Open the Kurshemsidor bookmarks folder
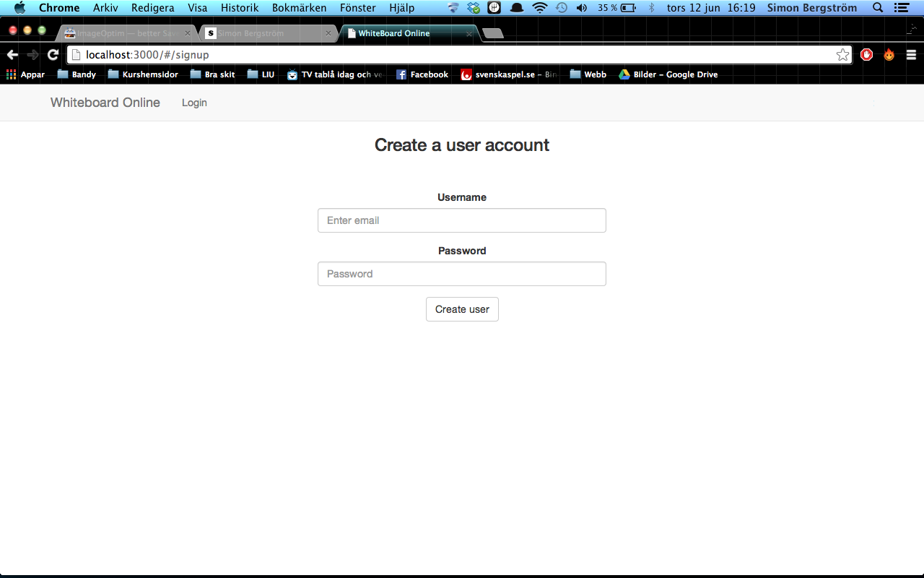The image size is (924, 578). click(143, 74)
